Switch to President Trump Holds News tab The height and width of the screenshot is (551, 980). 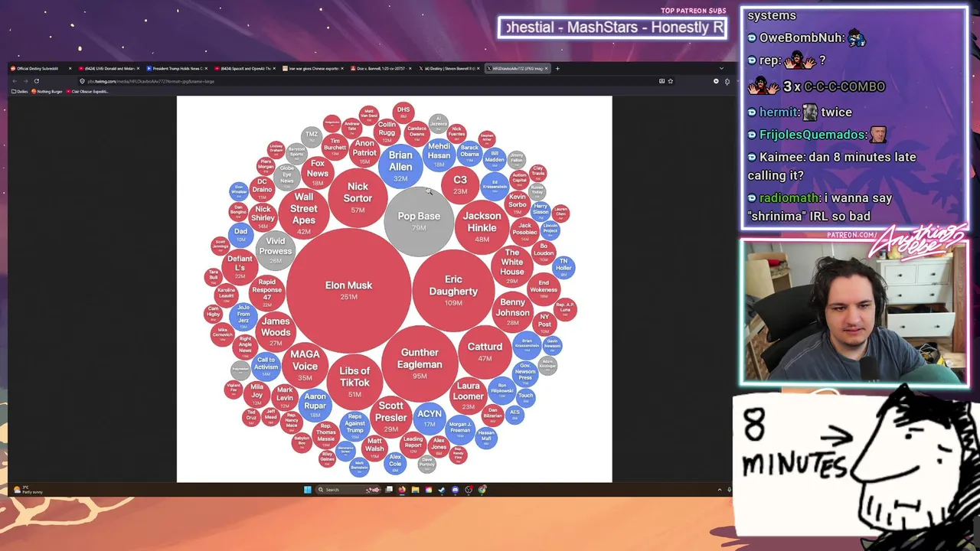175,69
